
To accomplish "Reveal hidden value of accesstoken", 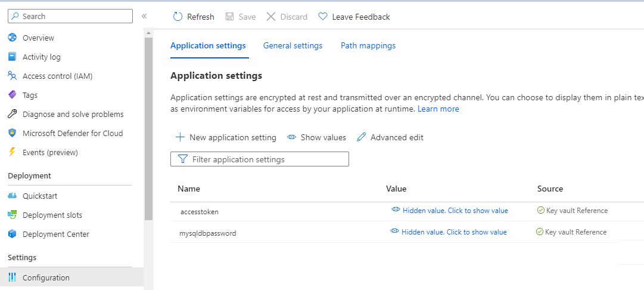I will [x=450, y=211].
